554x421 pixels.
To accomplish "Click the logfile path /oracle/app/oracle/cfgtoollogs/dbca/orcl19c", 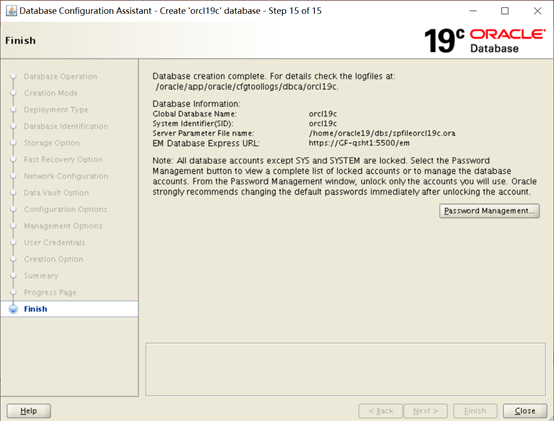I will [247, 87].
